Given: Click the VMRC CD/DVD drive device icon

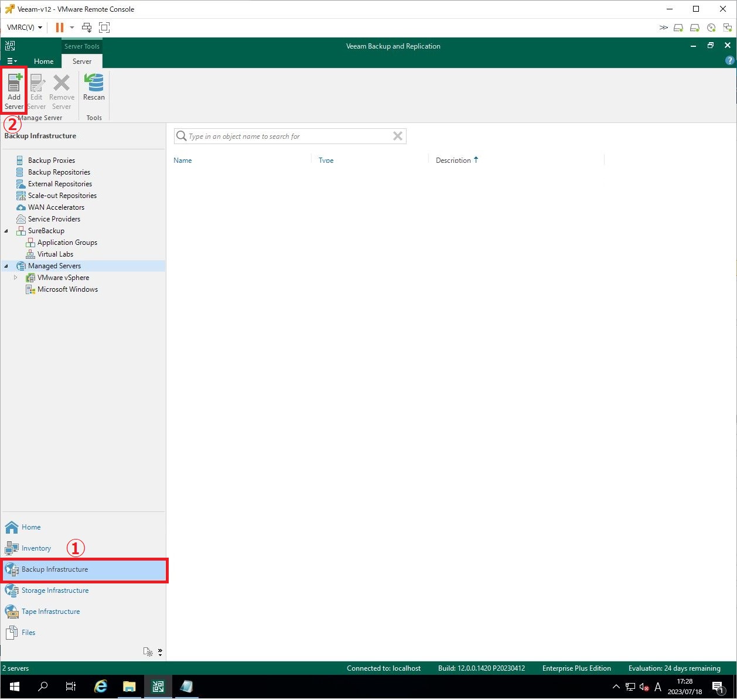Looking at the screenshot, I should click(x=711, y=28).
